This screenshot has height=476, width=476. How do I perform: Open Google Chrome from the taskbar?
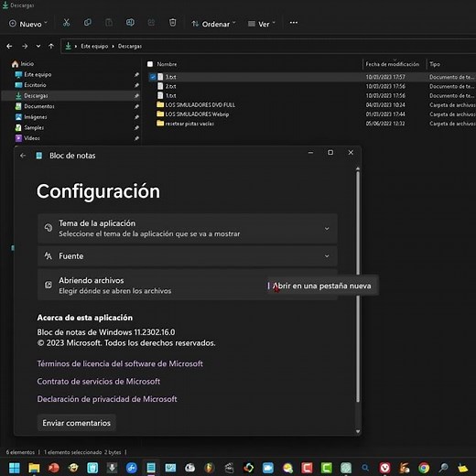[424, 468]
